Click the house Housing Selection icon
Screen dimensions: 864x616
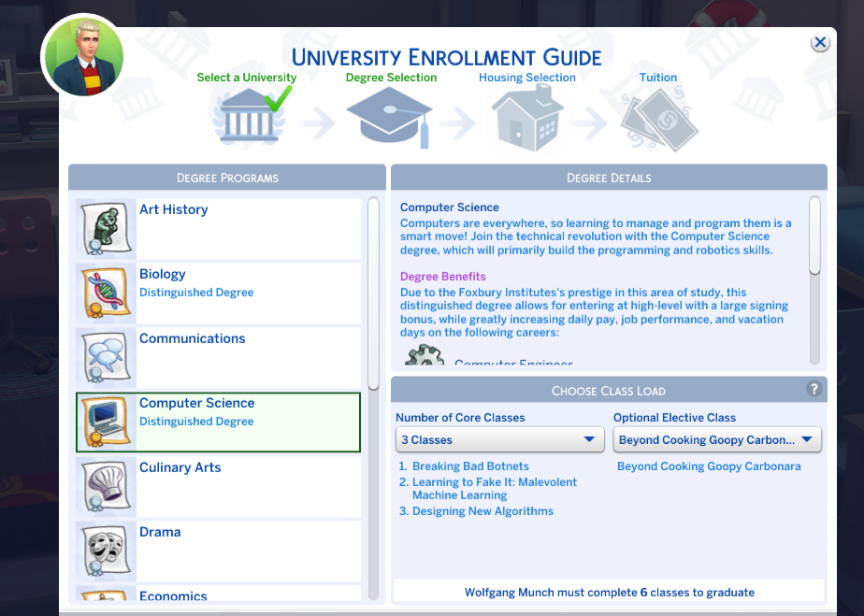[527, 119]
